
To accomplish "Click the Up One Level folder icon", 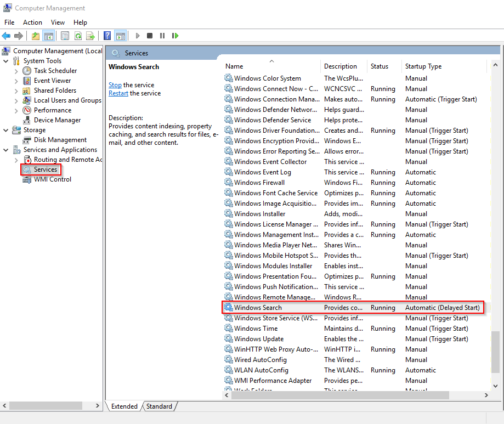I will (x=36, y=36).
